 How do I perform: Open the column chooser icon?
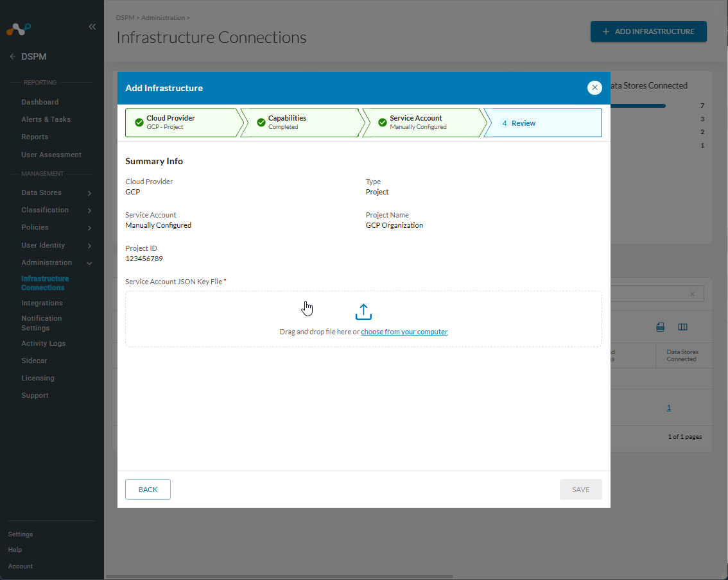682,327
